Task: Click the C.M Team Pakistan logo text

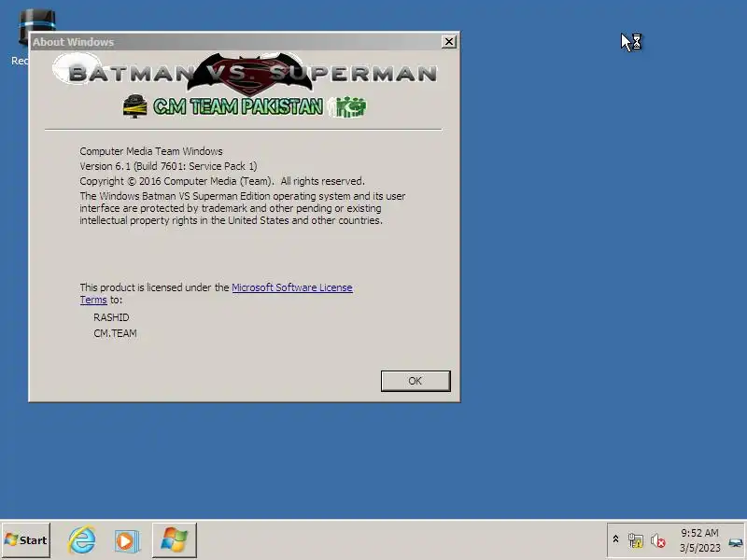Action: (x=238, y=106)
